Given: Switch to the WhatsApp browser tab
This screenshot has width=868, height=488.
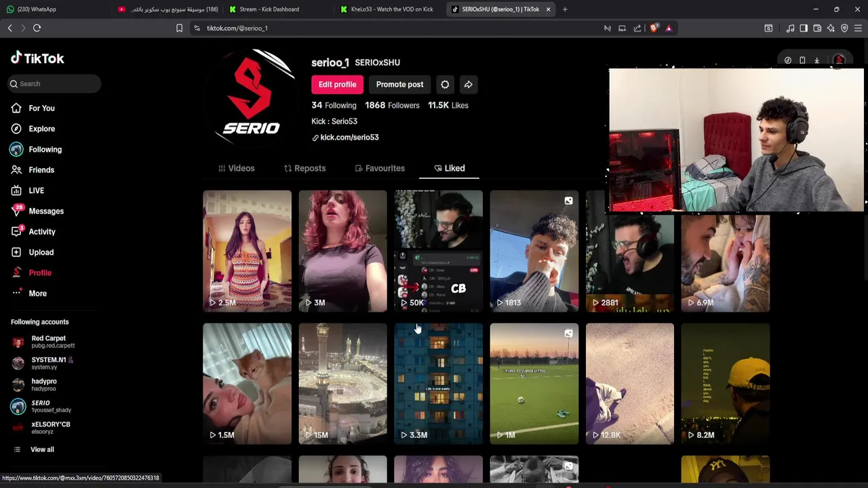Looking at the screenshot, I should coord(54,9).
